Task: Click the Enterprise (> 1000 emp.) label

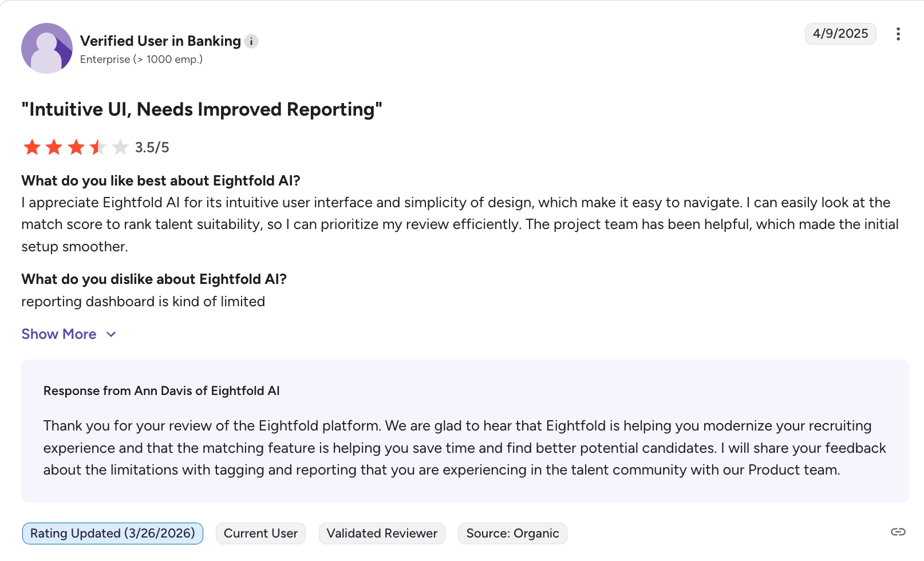Action: click(141, 60)
